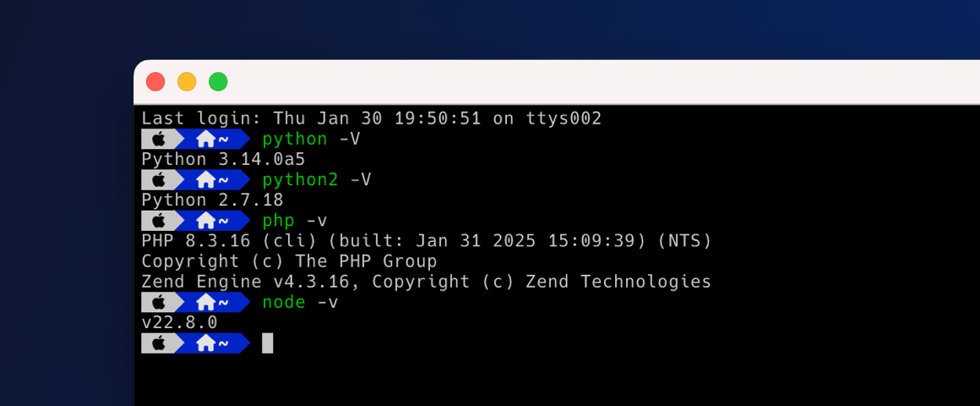This screenshot has height=406, width=980.
Task: Click the green 'node' command text
Action: 284,303
